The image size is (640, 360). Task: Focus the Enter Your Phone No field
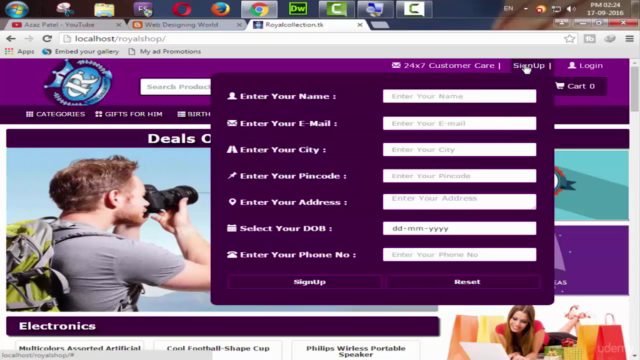point(459,255)
